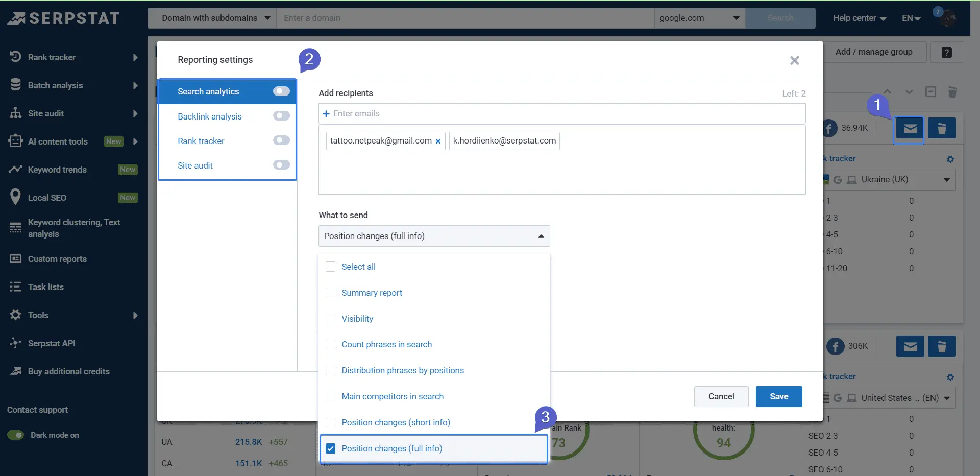Click the Enter a domain field

[465, 18]
